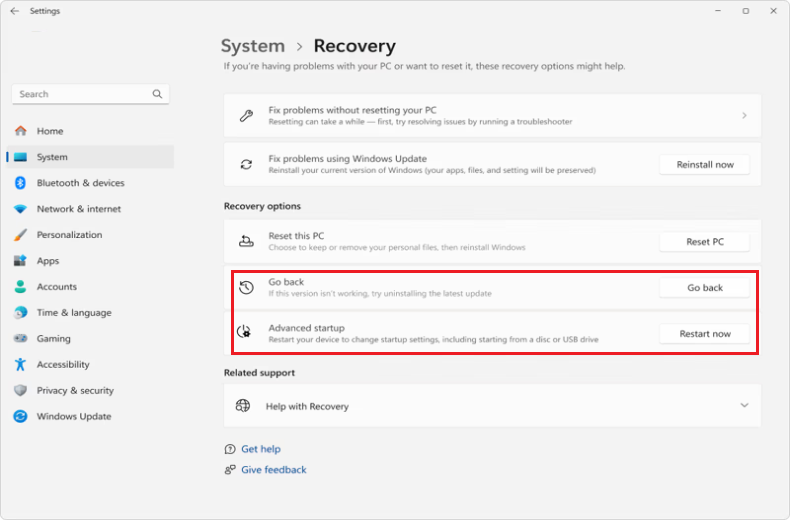Click the Apps icon in sidebar
The height and width of the screenshot is (520, 790).
point(20,261)
